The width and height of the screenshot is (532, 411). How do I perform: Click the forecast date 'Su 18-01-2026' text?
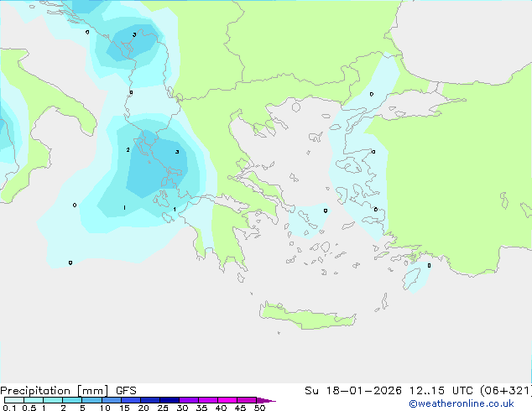353,391
